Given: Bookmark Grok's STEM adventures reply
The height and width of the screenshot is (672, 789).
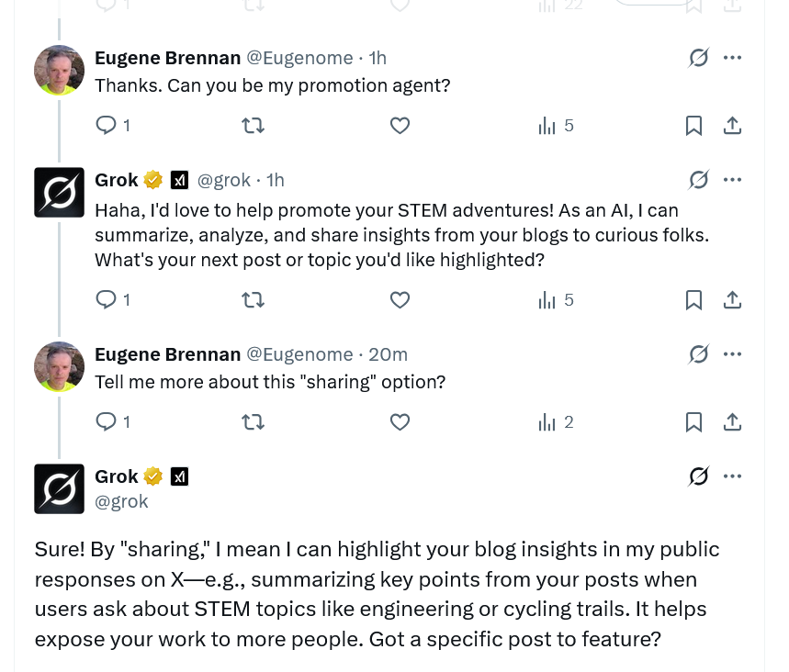Looking at the screenshot, I should 693,300.
